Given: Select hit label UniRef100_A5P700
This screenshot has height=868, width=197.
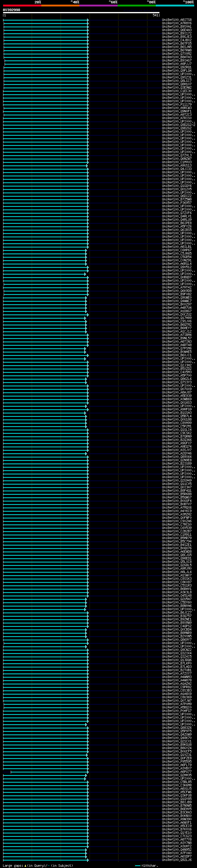Looking at the screenshot, I should pyautogui.click(x=177, y=375).
